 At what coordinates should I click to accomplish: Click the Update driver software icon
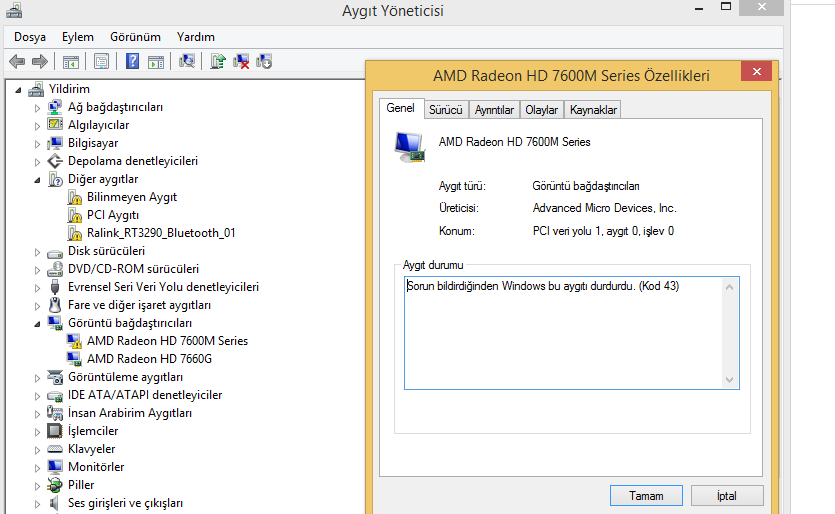[x=218, y=62]
